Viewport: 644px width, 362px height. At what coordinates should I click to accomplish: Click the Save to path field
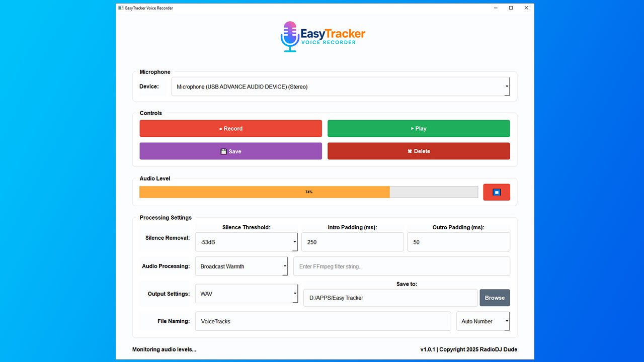390,298
